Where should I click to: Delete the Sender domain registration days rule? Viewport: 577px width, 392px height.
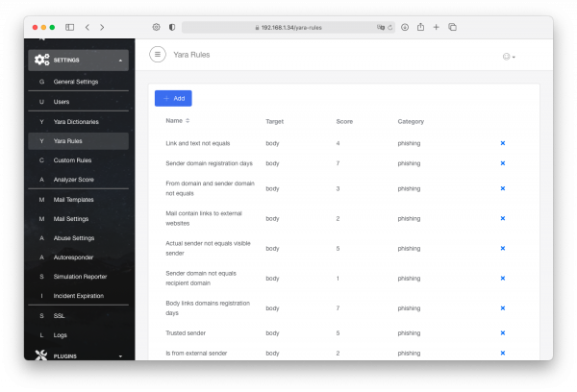pyautogui.click(x=503, y=163)
